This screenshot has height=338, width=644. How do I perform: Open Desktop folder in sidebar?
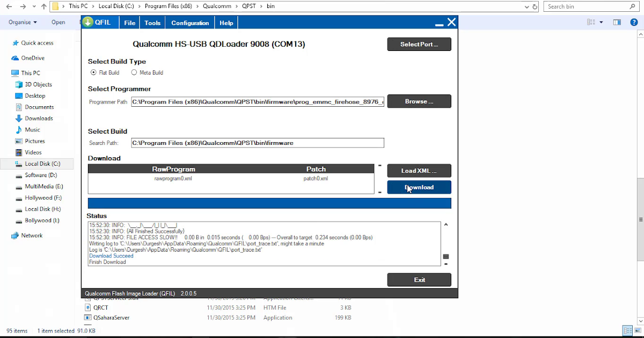coord(35,95)
